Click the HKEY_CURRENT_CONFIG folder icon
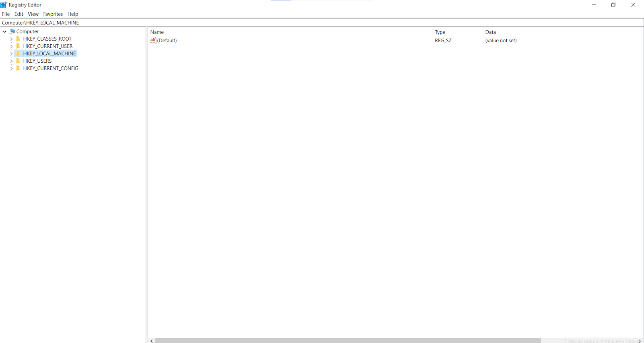The width and height of the screenshot is (644, 343). click(18, 68)
